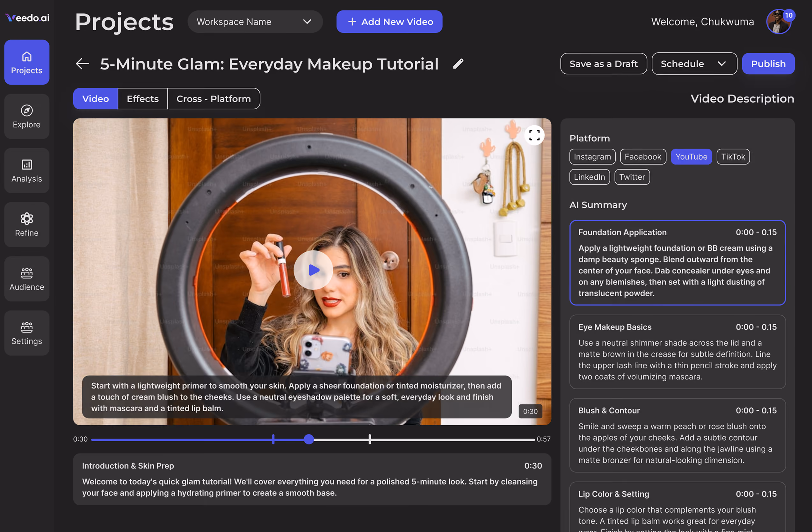Switch to the Video tab
Image resolution: width=812 pixels, height=532 pixels.
click(96, 99)
